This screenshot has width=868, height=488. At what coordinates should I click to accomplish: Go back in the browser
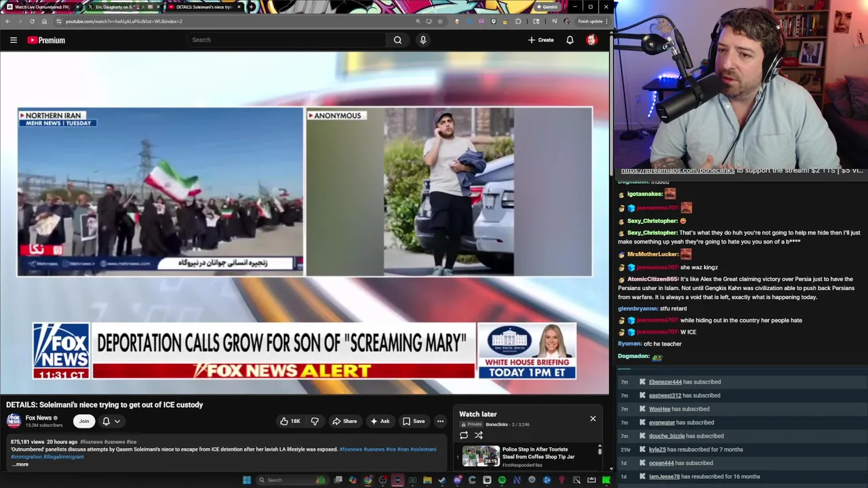[x=7, y=21]
